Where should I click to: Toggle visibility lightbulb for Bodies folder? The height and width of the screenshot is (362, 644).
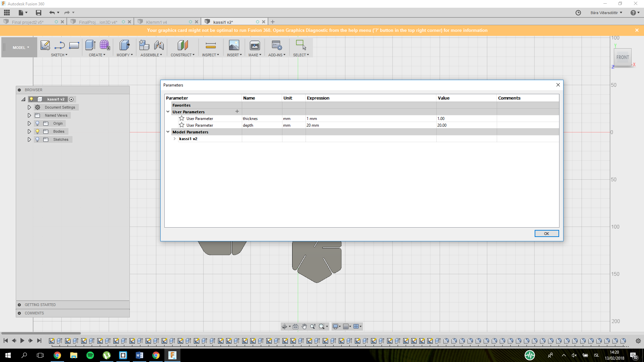38,131
